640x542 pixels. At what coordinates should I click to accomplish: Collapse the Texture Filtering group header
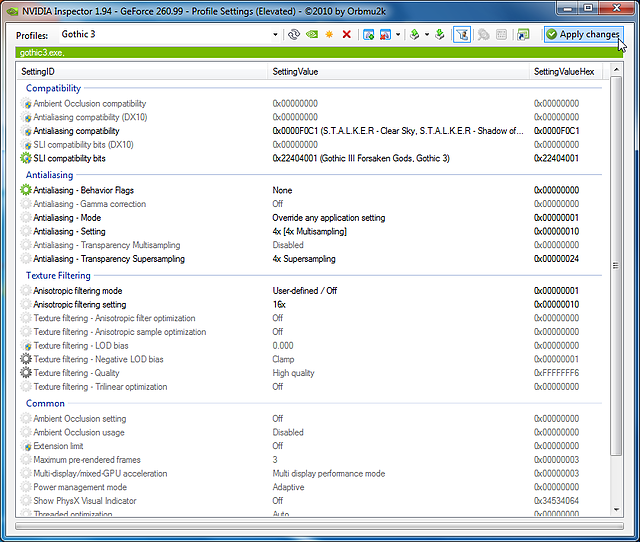[58, 275]
